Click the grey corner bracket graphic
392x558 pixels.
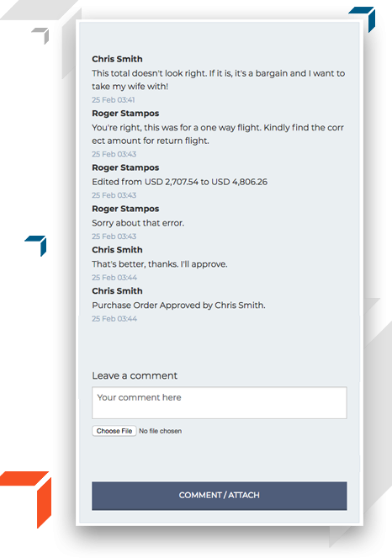pos(41,35)
